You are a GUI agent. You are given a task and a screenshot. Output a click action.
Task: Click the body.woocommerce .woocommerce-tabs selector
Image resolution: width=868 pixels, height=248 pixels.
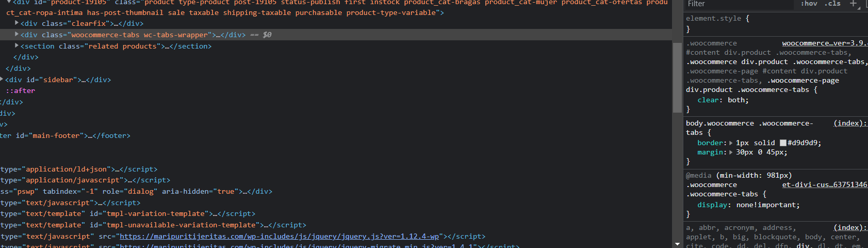tap(749, 128)
